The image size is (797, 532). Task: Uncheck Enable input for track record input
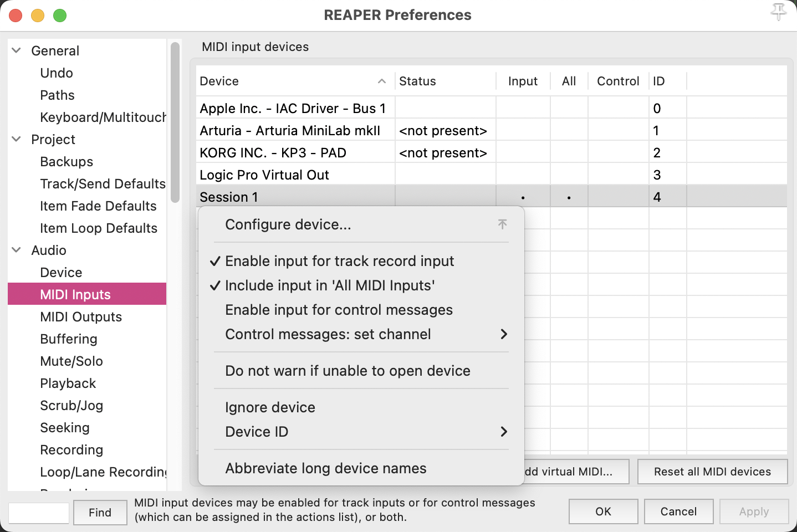click(x=361, y=261)
